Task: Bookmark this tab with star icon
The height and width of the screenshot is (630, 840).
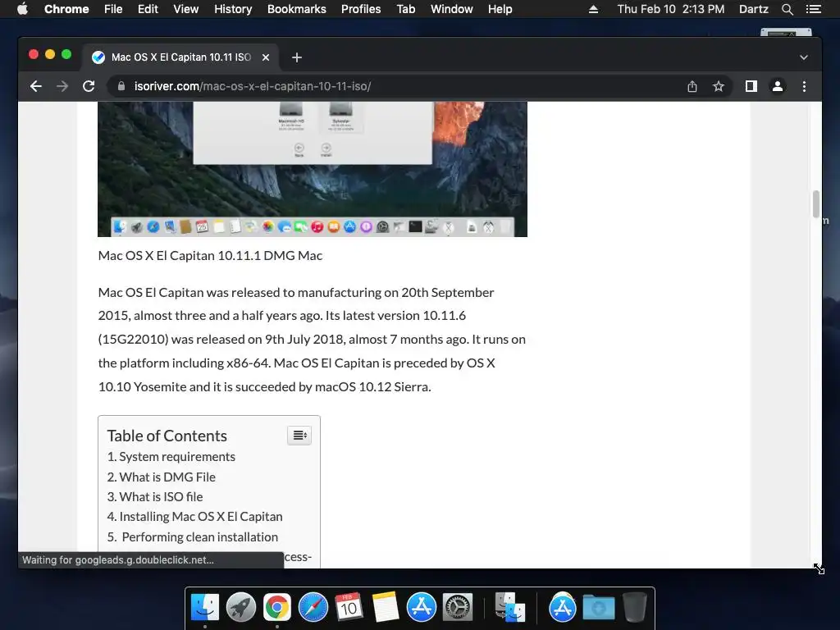Action: 719,86
